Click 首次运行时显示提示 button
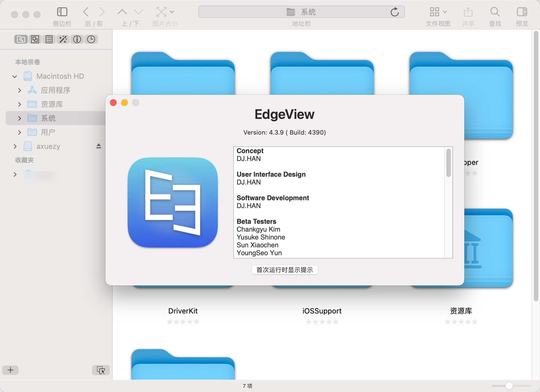This screenshot has width=540, height=392. pos(285,270)
